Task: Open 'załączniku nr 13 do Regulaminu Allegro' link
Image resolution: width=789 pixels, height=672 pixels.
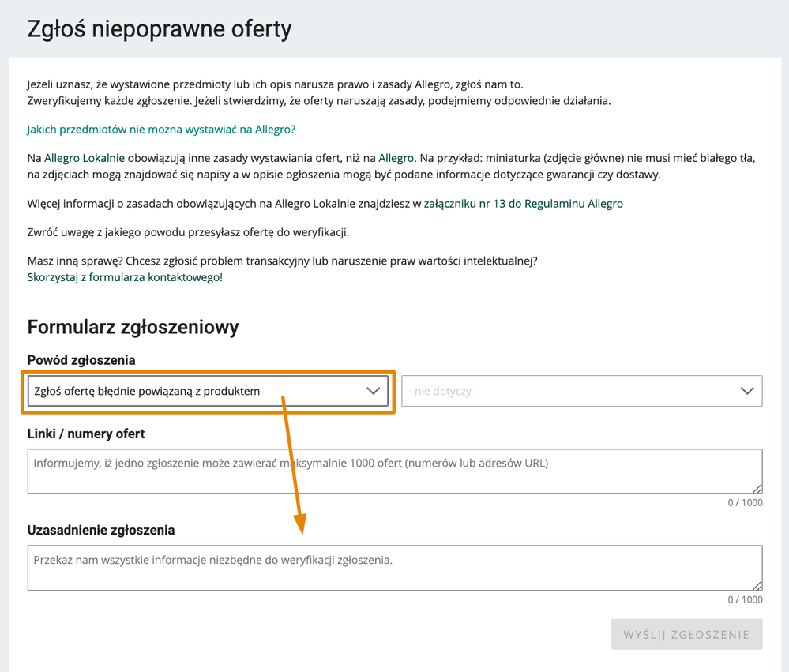Action: [x=524, y=204]
